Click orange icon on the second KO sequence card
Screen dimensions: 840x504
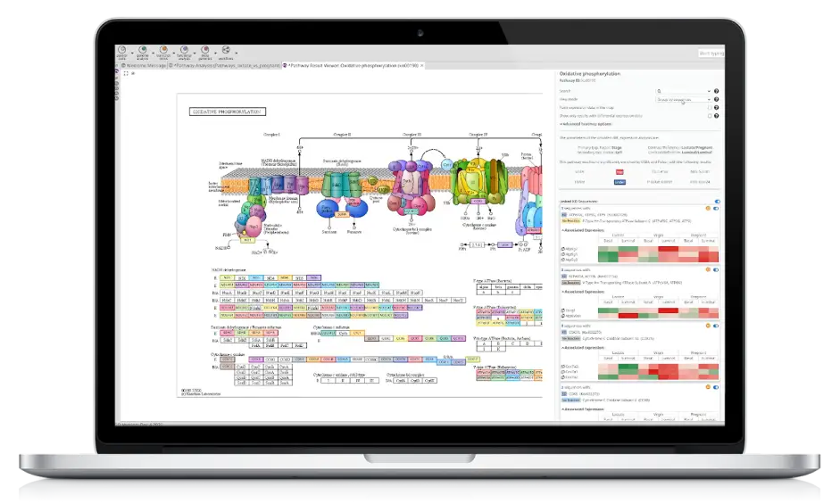click(x=708, y=269)
